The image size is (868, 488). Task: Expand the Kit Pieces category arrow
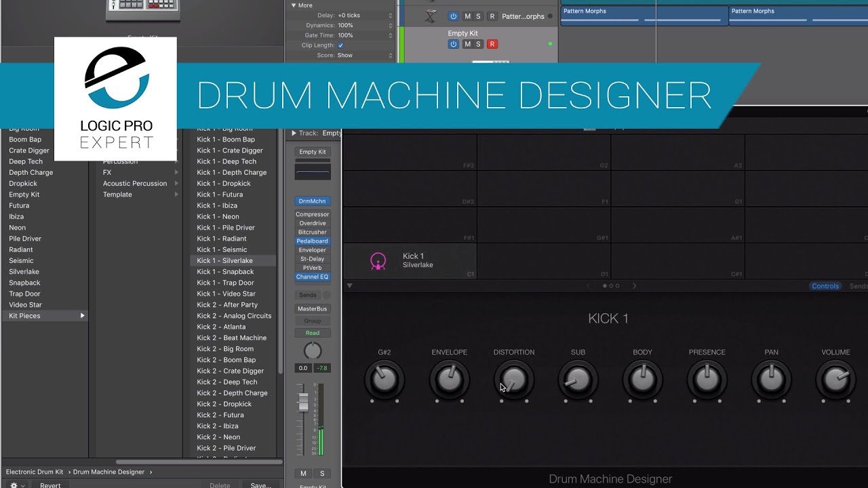point(83,316)
